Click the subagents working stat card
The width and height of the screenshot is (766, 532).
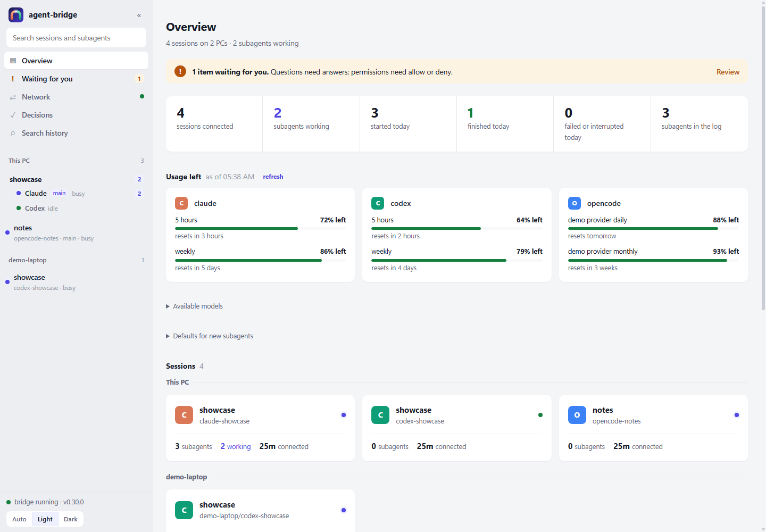(311, 124)
